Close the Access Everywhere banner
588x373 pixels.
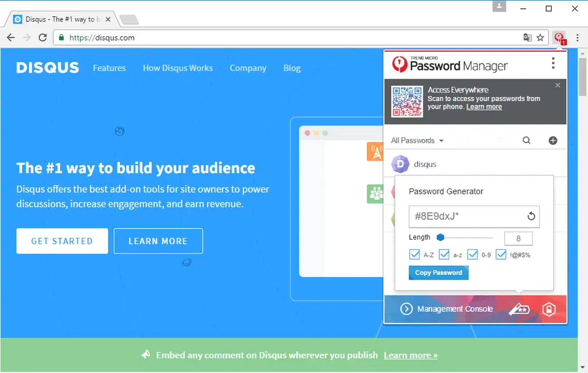click(x=557, y=85)
